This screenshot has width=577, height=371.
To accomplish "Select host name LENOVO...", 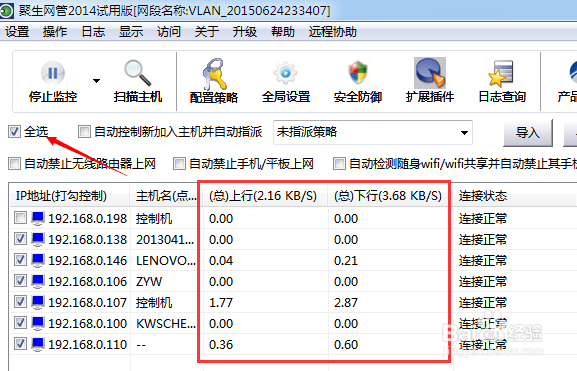I will point(166,261).
